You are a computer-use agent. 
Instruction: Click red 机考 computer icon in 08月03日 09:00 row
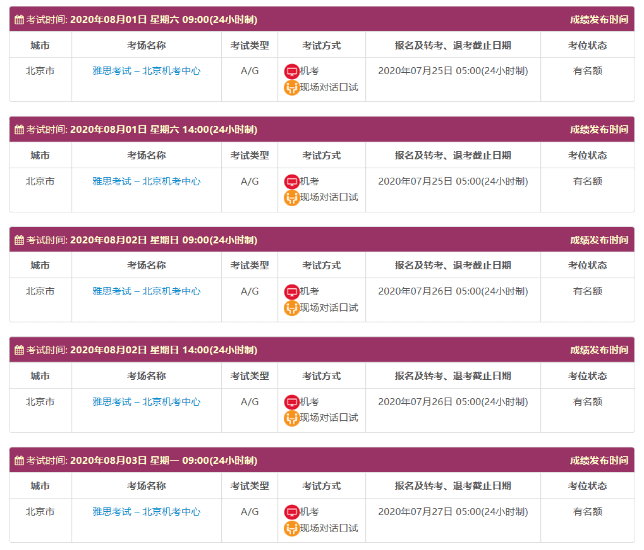(x=291, y=512)
